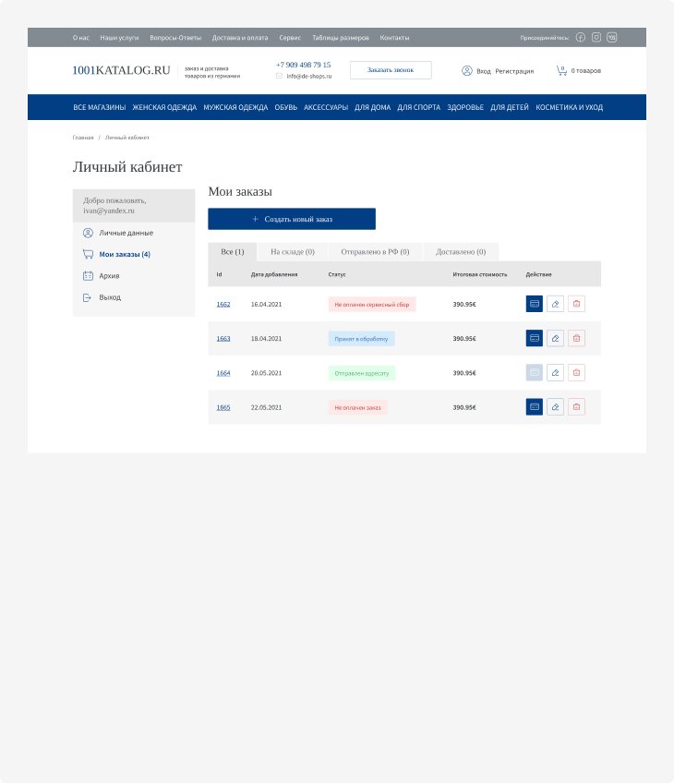Click the faded card icon for order 1664
Viewport: 674px width, 784px height.
(x=534, y=372)
